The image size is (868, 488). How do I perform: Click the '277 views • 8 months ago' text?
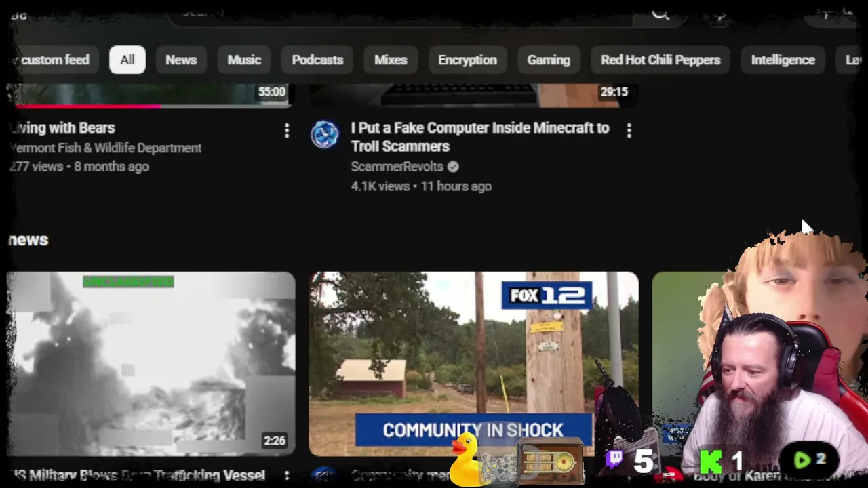click(79, 167)
